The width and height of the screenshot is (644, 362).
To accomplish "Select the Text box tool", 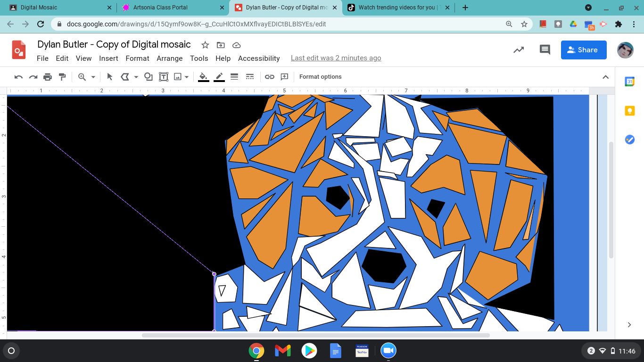I will click(x=164, y=77).
